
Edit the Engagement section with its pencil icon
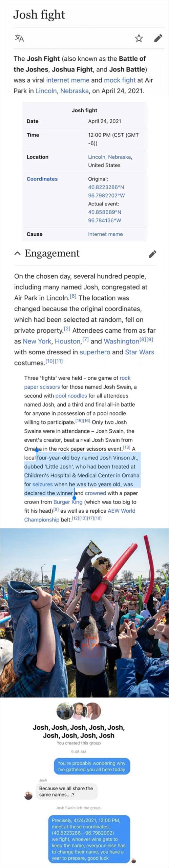pos(153,254)
